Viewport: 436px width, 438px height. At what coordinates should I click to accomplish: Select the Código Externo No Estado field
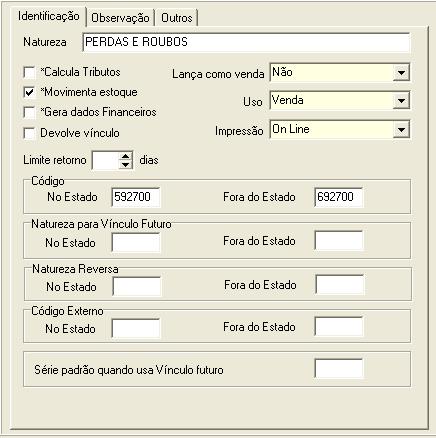(x=136, y=328)
